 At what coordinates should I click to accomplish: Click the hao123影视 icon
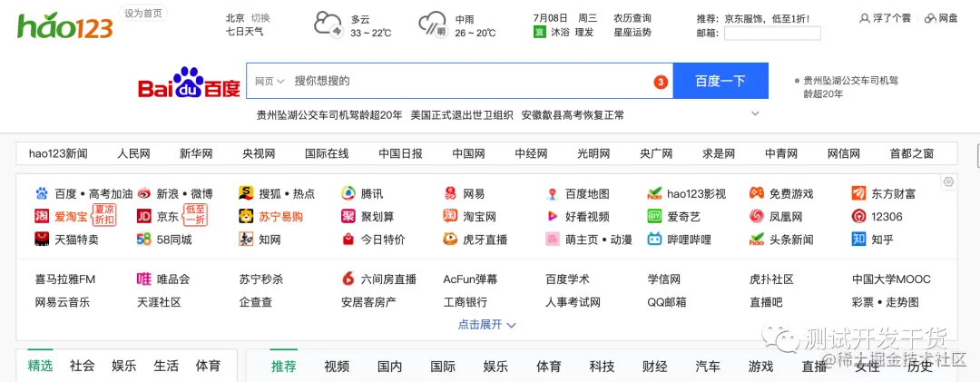(654, 194)
